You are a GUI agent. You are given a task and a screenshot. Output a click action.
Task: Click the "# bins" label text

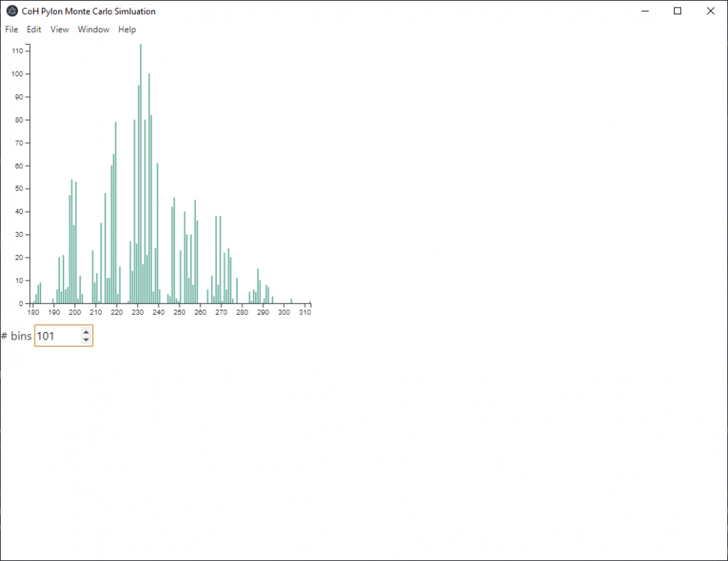[x=16, y=337]
